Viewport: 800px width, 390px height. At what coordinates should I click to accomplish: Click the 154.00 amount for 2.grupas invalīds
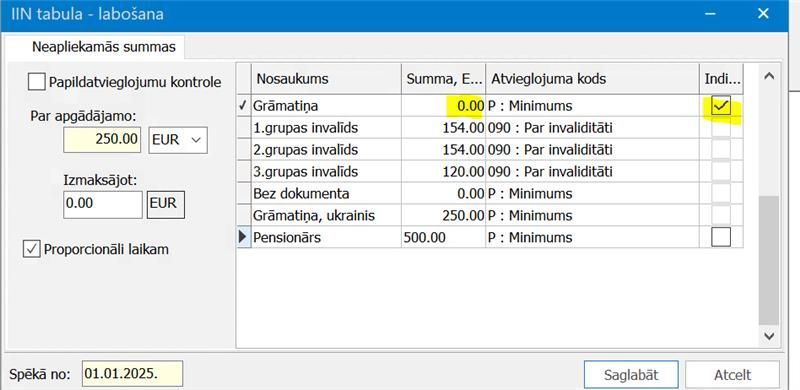click(443, 150)
